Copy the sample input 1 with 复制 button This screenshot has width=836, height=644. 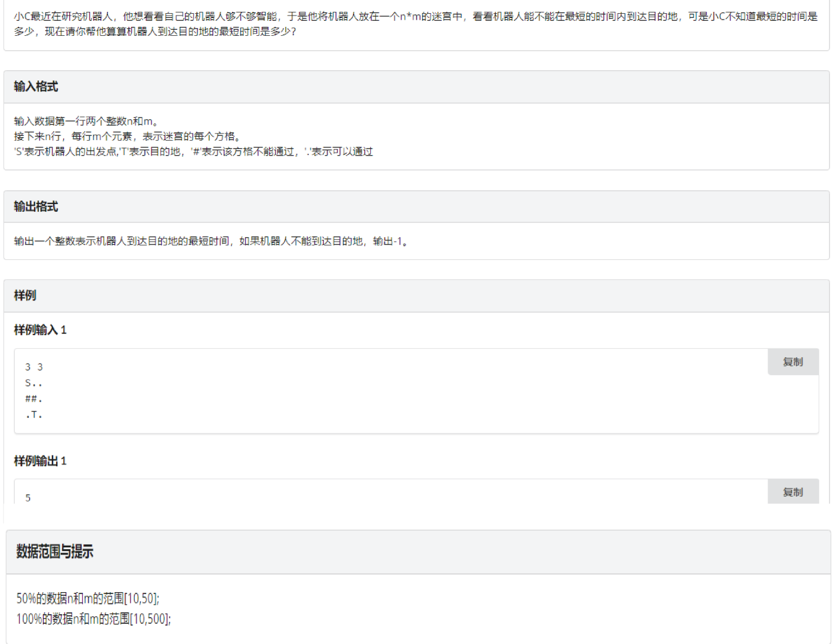point(792,362)
